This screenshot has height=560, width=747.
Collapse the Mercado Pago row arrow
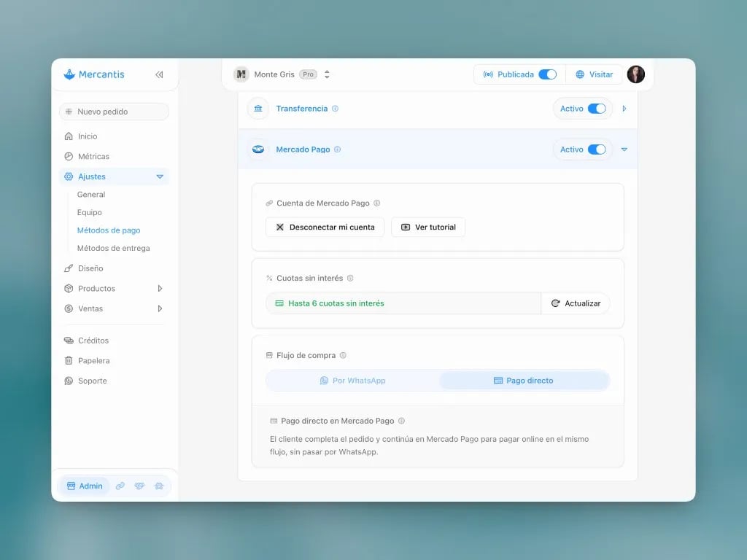pos(624,149)
